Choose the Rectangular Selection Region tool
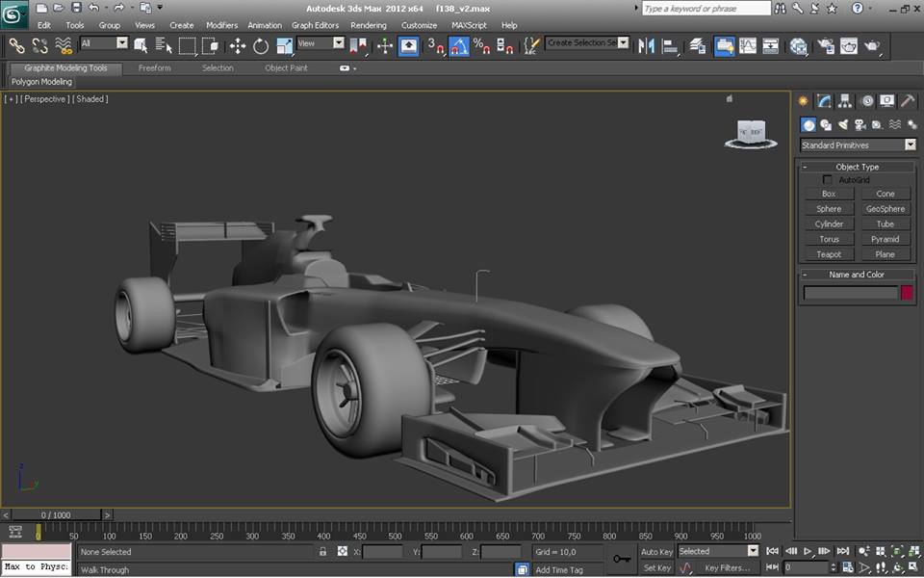This screenshot has height=578, width=924. tap(187, 45)
